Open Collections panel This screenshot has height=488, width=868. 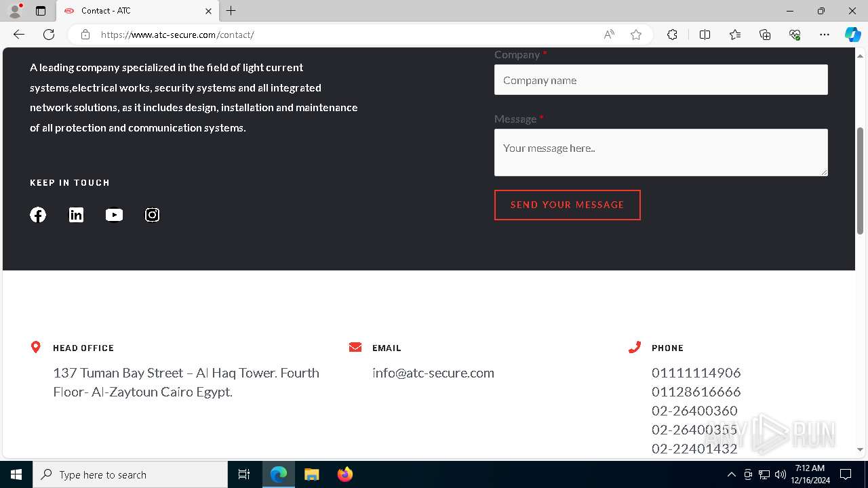point(765,35)
